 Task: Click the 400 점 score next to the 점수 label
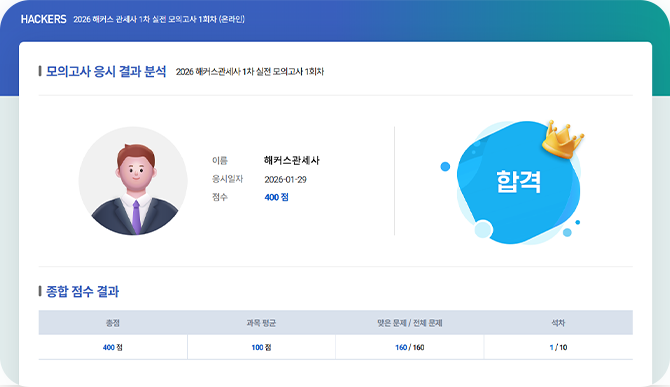[x=276, y=197]
